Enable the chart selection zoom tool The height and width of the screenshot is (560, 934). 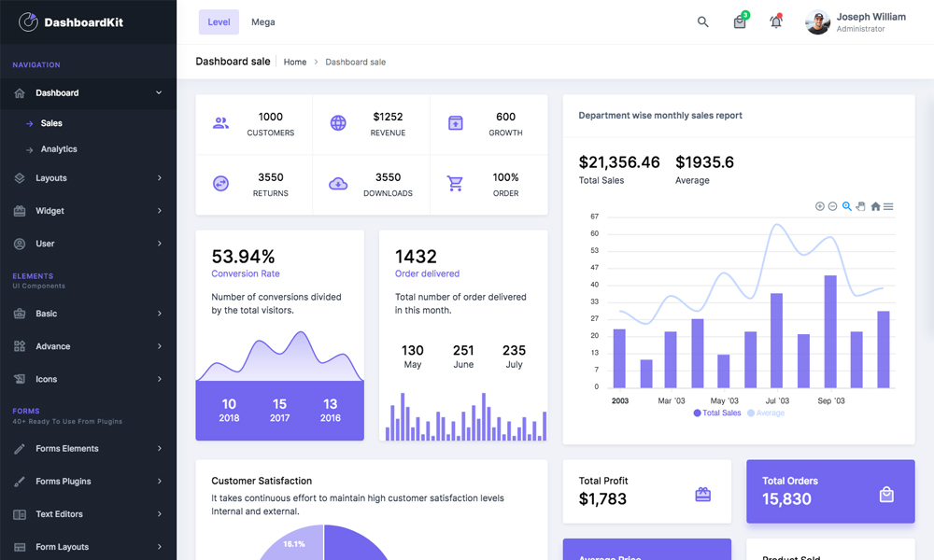coord(847,206)
